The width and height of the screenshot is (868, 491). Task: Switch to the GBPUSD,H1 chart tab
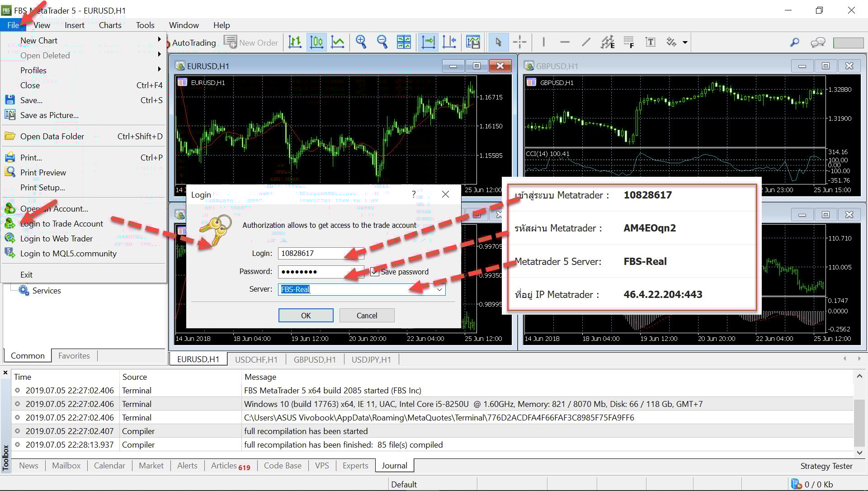coord(315,359)
